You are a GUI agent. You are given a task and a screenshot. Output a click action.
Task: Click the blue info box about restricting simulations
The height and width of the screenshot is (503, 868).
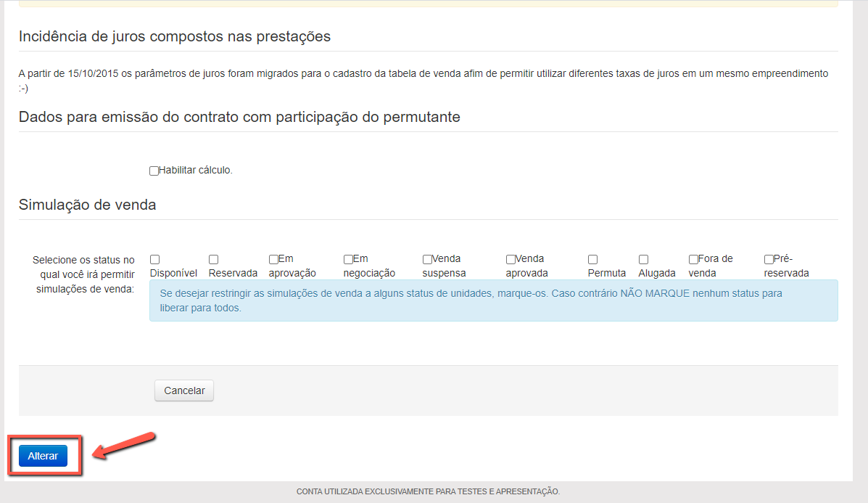(x=493, y=300)
